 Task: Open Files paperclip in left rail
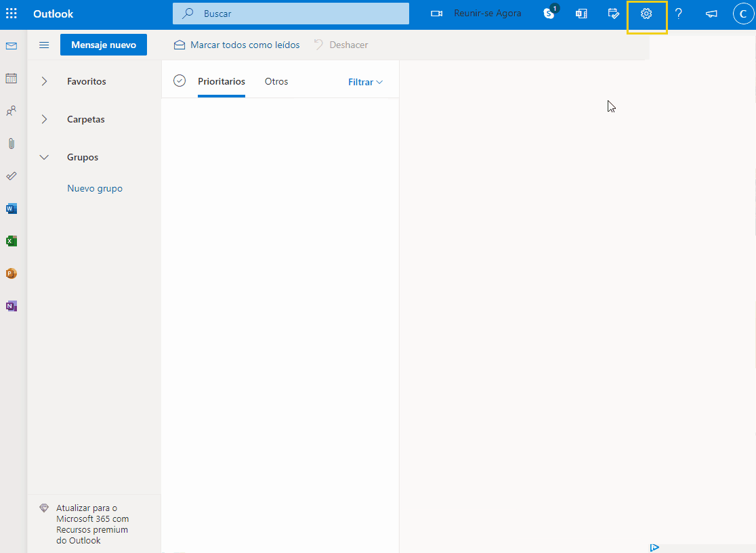(12, 143)
